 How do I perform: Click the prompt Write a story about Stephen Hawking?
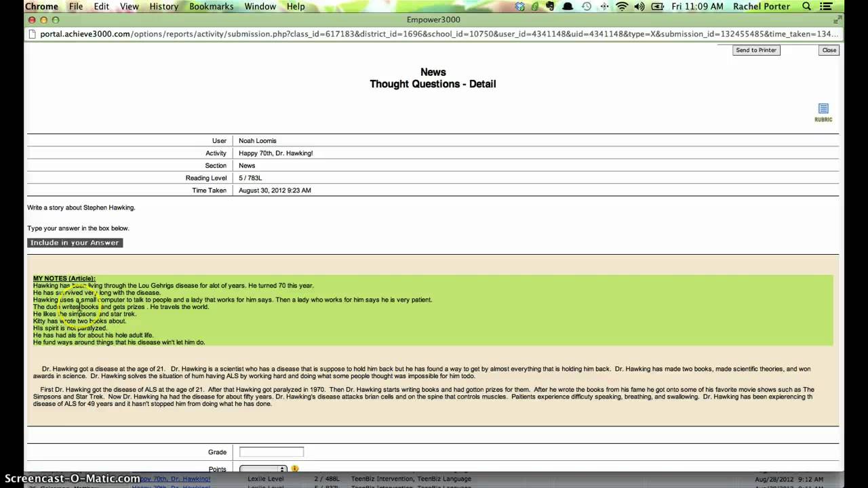[x=81, y=207]
